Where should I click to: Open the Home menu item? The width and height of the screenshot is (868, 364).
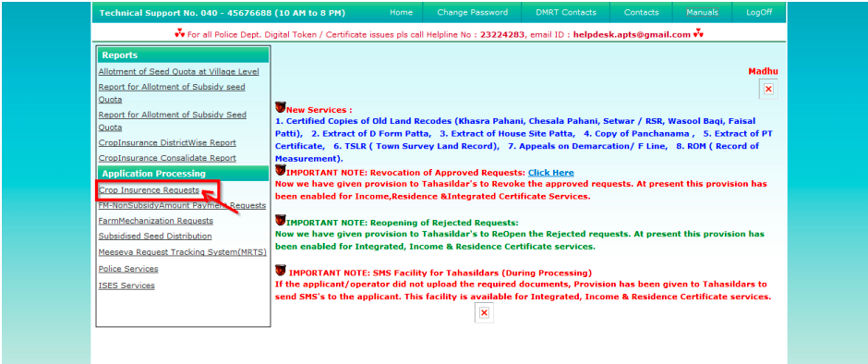click(x=401, y=12)
